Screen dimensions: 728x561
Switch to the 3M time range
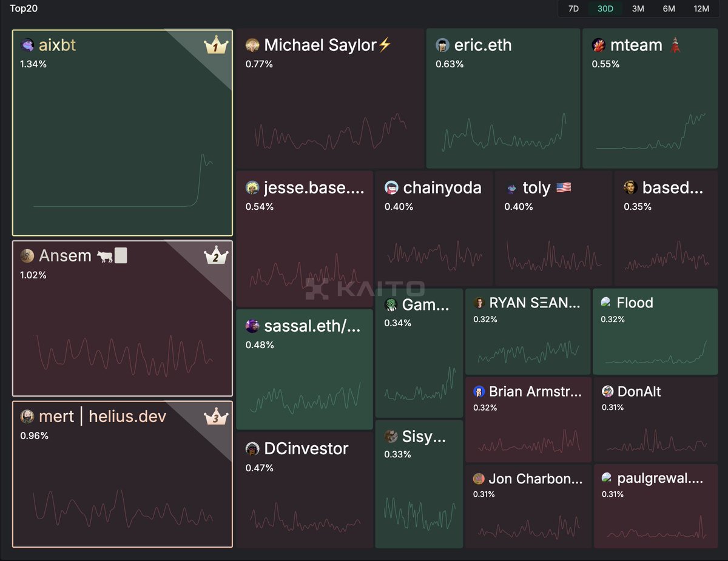point(638,8)
